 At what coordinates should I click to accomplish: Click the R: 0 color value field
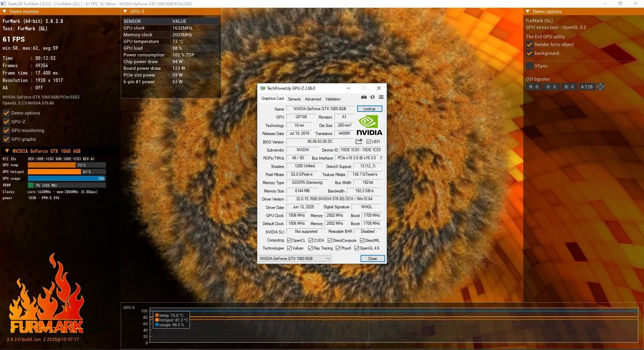pos(534,87)
